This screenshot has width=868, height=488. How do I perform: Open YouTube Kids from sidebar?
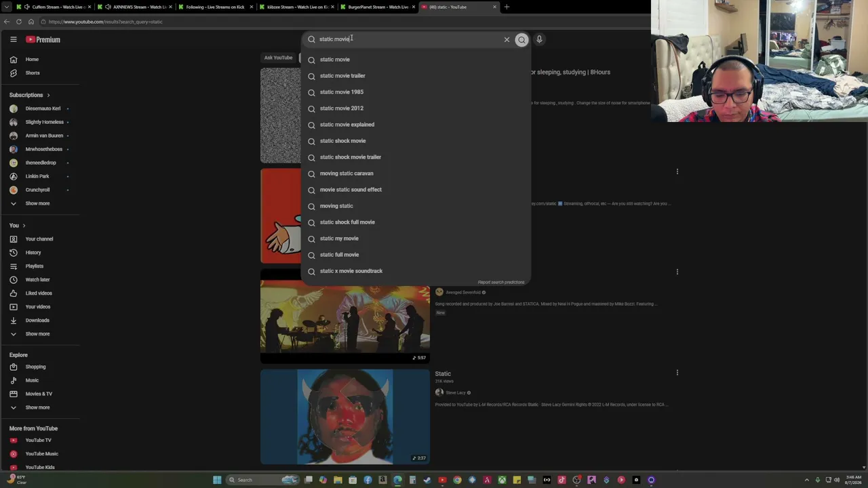coord(39,467)
